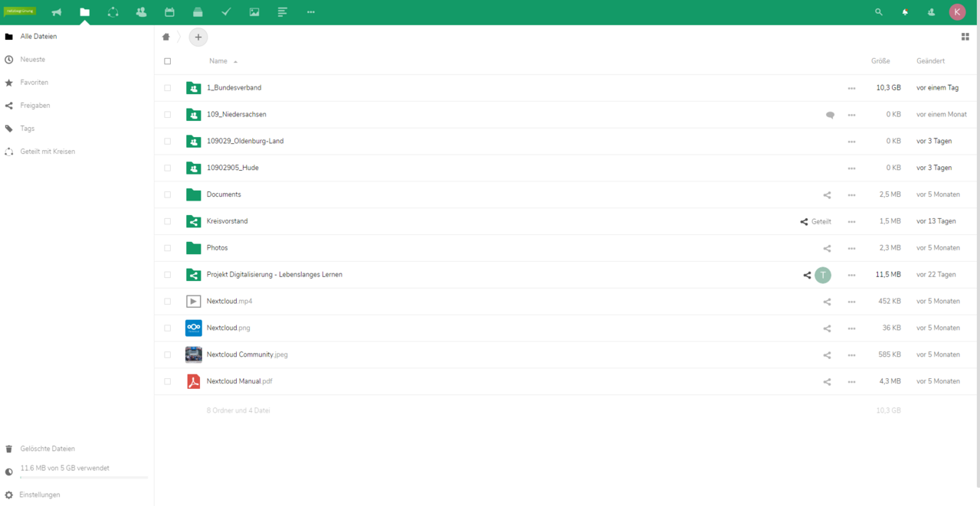This screenshot has width=980, height=506.
Task: Open the Calendar app icon
Action: pos(169,12)
